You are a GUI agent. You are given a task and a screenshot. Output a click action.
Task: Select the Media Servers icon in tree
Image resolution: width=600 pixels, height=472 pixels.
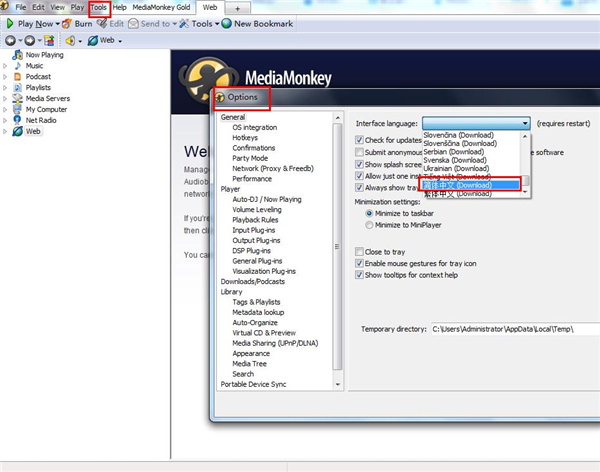[x=17, y=98]
